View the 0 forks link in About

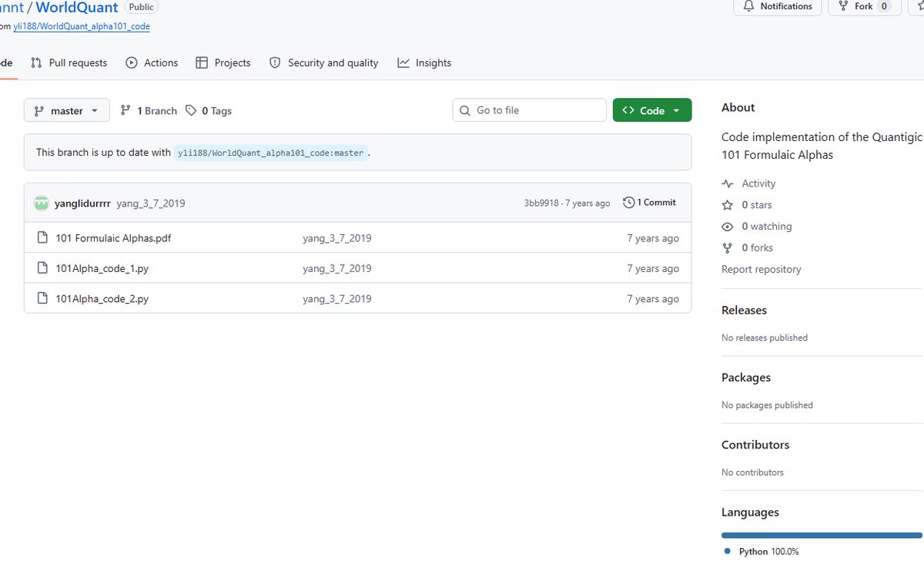click(748, 248)
